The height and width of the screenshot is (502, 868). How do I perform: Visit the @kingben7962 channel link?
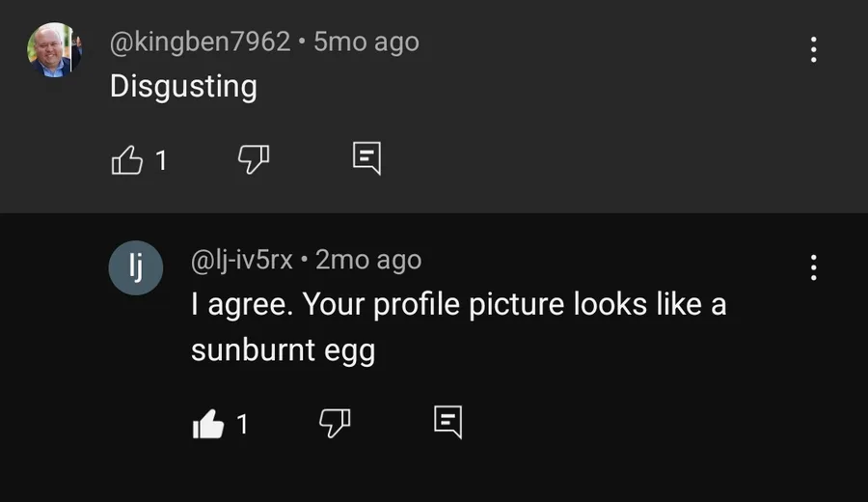200,42
